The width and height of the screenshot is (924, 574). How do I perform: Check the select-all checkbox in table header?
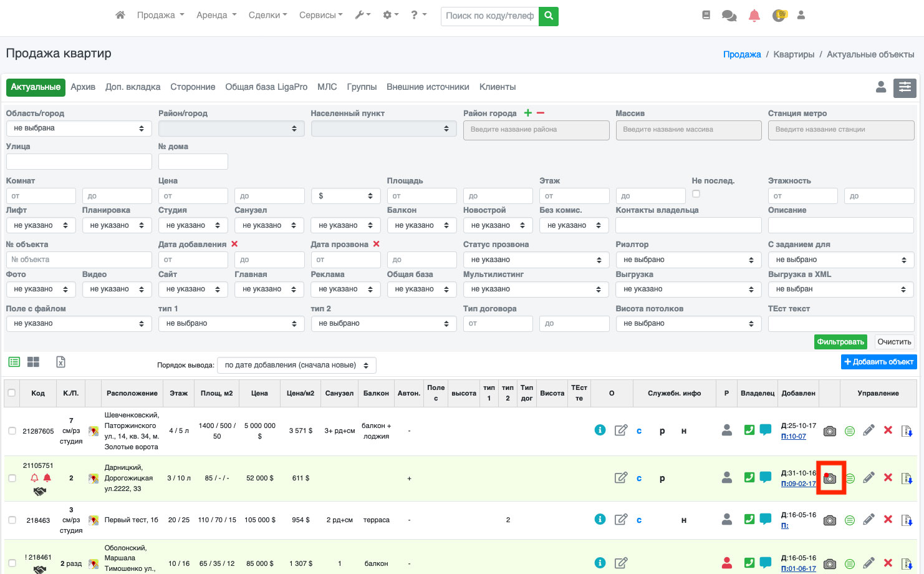[x=12, y=393]
